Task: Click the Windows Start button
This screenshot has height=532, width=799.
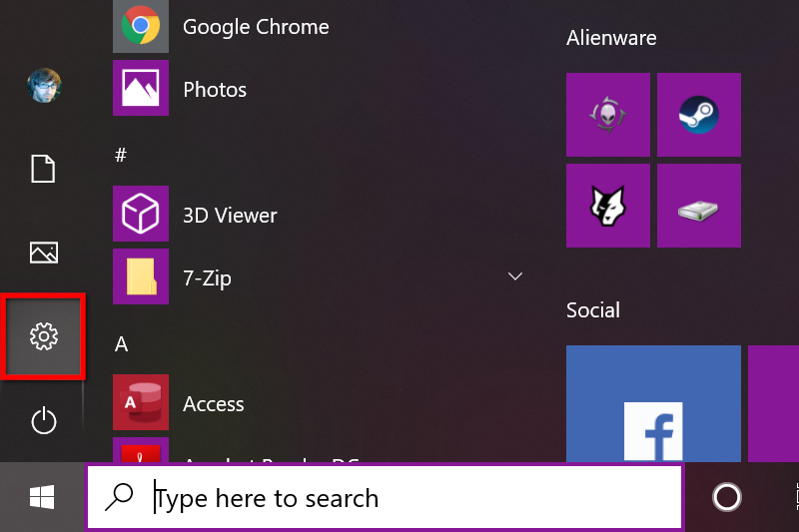Action: 42,496
